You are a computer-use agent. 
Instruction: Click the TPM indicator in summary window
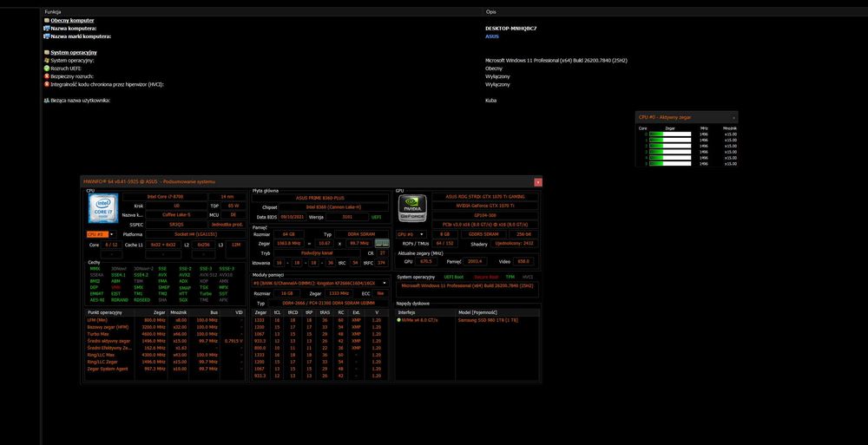(x=510, y=276)
